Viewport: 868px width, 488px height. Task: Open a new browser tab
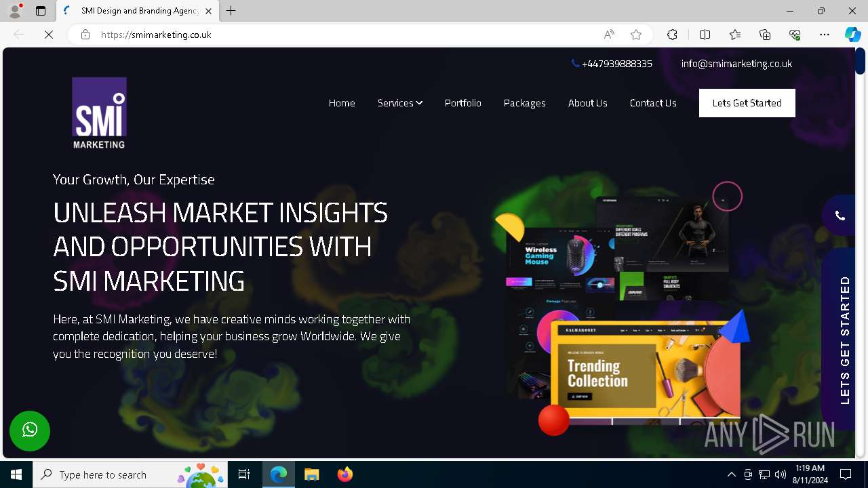231,11
